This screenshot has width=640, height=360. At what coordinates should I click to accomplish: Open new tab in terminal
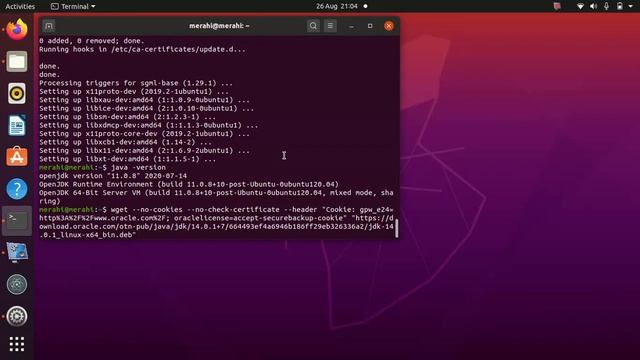coord(49,26)
